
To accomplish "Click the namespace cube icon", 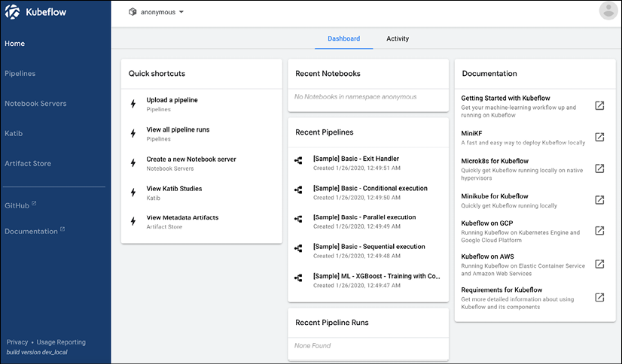I will point(133,12).
